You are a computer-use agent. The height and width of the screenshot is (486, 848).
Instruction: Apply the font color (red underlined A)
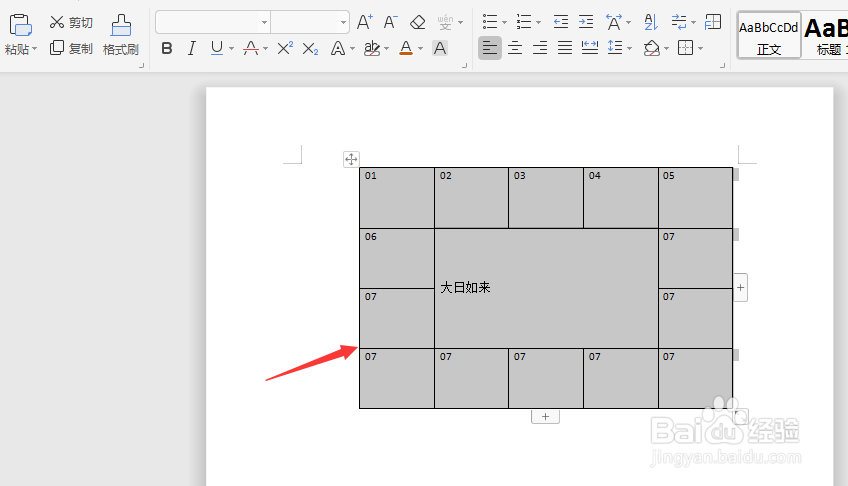pyautogui.click(x=406, y=48)
